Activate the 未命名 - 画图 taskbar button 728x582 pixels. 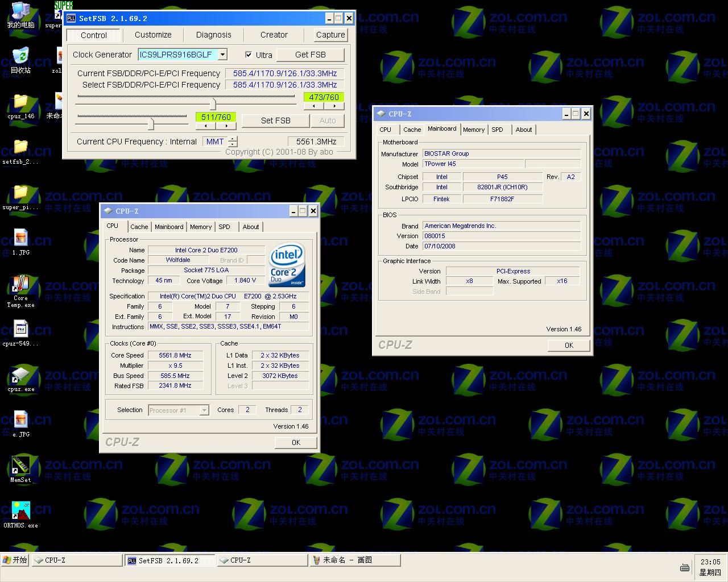(354, 560)
